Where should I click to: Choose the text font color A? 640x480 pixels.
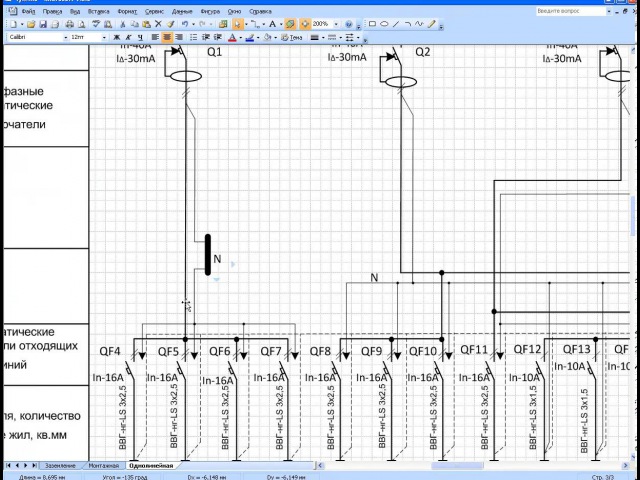point(232,38)
